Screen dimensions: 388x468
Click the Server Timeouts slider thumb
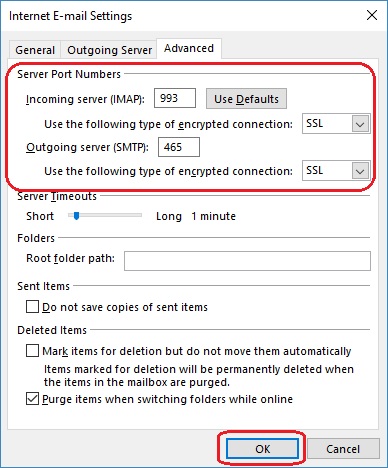[x=76, y=216]
